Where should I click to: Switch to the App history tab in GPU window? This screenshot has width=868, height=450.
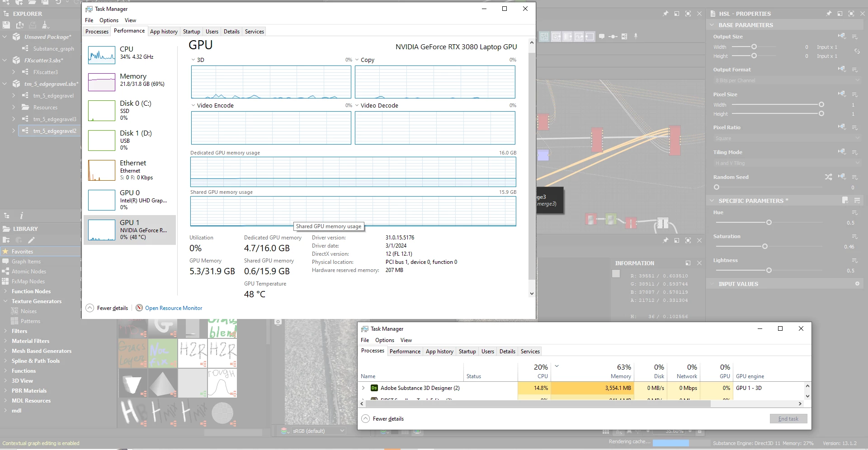[164, 32]
